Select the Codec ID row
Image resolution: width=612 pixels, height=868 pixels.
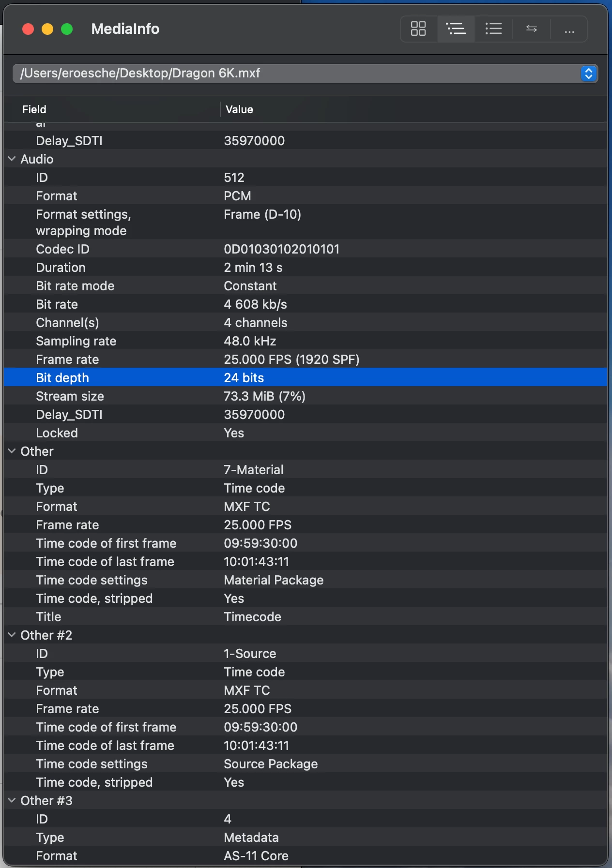coord(306,249)
